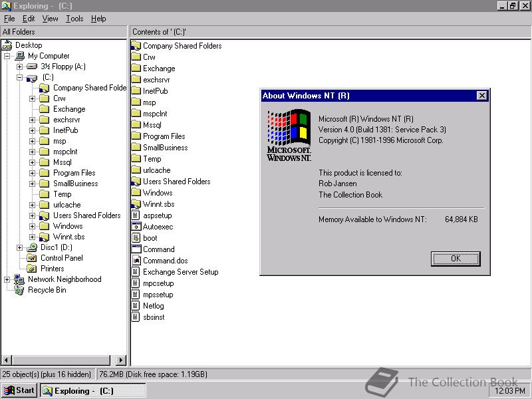Expand the 3½ Floppy (A:) node

pyautogui.click(x=20, y=67)
